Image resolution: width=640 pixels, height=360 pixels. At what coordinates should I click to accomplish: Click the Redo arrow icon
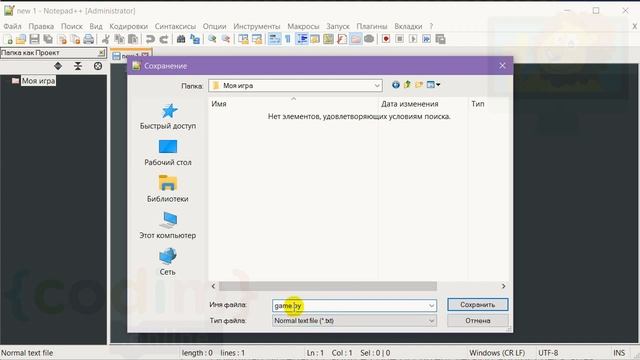(x=164, y=39)
